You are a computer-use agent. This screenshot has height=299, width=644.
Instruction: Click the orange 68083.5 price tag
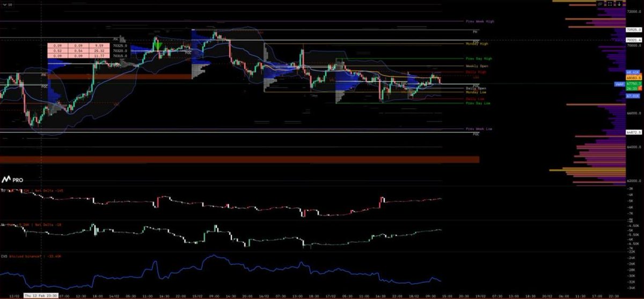634,78
